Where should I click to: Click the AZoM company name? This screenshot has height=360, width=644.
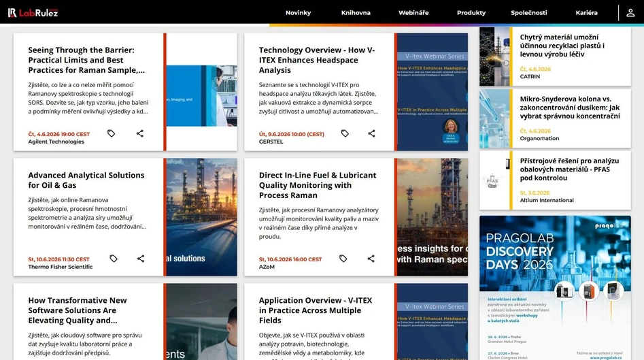267,267
